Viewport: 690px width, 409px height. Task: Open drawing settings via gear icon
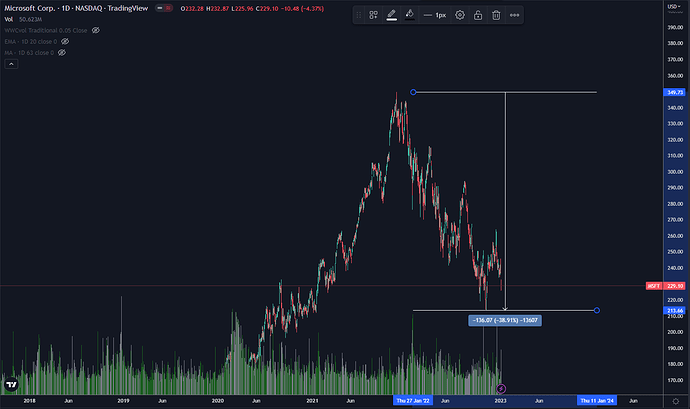coord(460,15)
